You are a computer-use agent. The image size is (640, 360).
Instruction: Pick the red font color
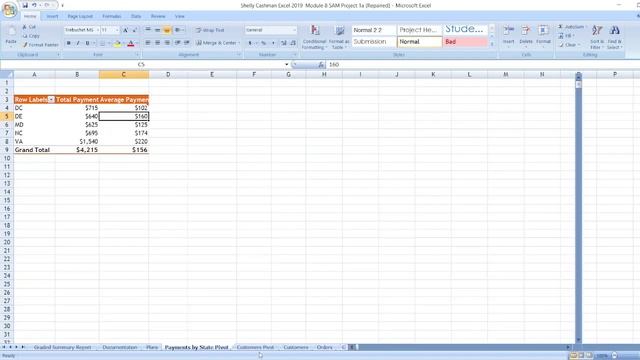pos(131,43)
